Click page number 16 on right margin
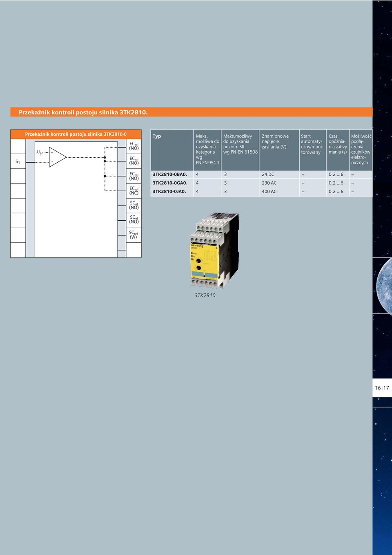 tap(378, 388)
